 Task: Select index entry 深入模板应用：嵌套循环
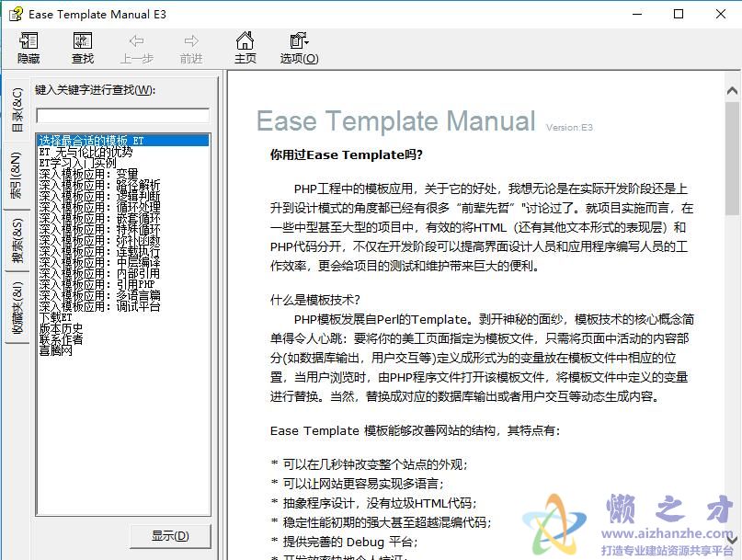point(99,218)
